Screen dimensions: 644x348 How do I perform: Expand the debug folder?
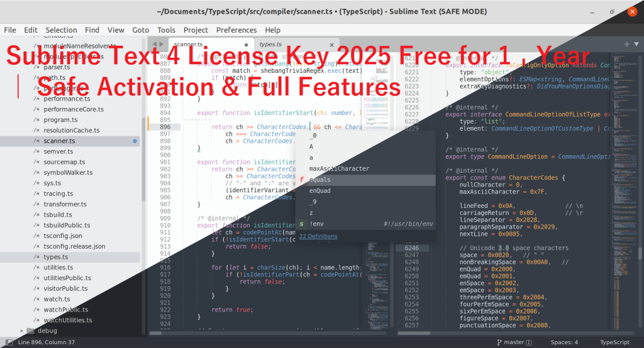23,330
